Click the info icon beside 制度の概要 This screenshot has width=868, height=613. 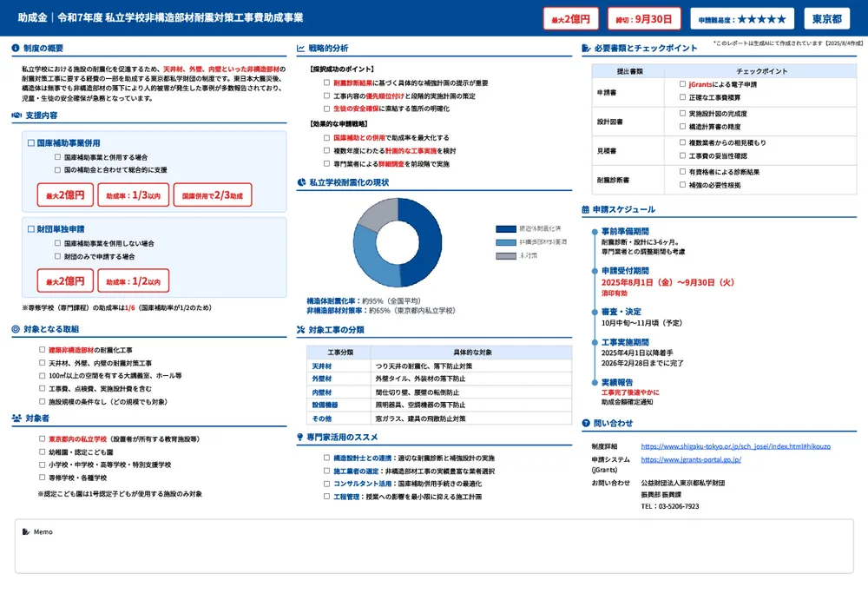pyautogui.click(x=16, y=48)
